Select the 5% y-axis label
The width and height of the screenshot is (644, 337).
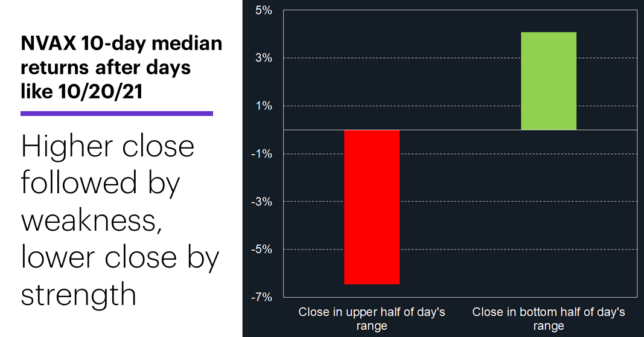[264, 10]
